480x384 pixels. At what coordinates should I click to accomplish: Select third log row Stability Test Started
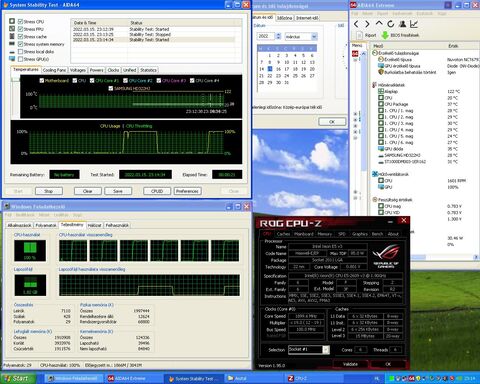point(153,40)
